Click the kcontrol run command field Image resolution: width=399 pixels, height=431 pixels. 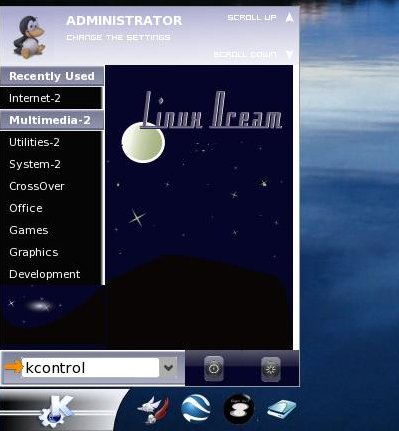click(90, 368)
